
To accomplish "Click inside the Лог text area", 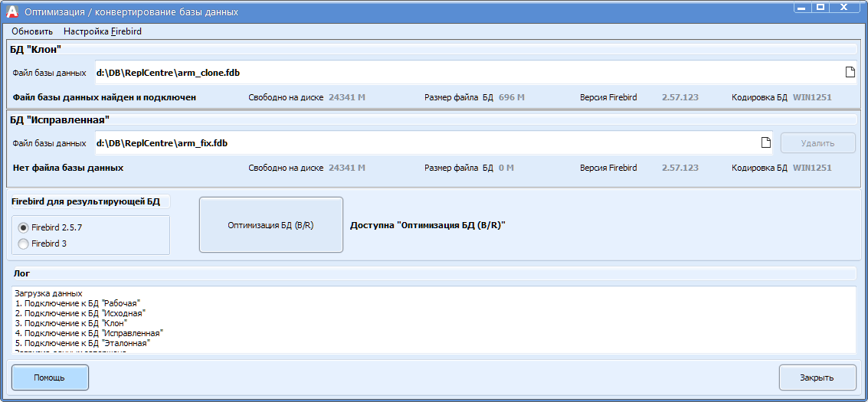I will pyautogui.click(x=433, y=320).
